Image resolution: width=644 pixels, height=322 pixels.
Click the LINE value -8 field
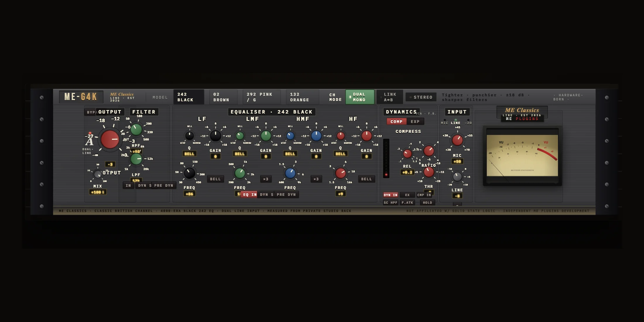tap(457, 196)
